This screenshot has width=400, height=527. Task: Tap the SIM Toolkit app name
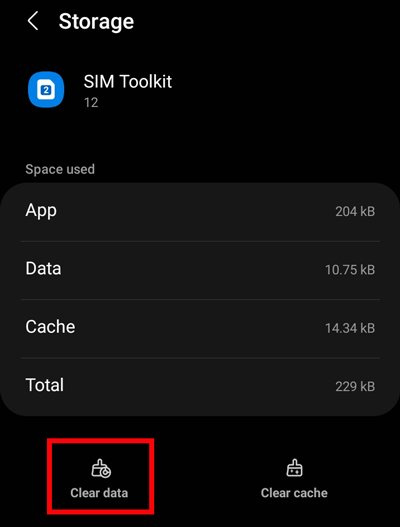[128, 81]
